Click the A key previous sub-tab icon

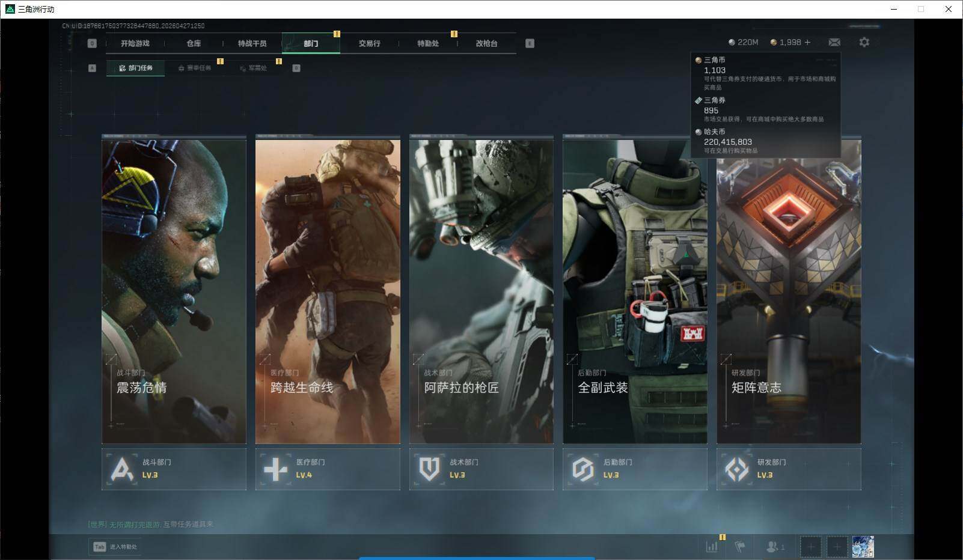coord(92,68)
